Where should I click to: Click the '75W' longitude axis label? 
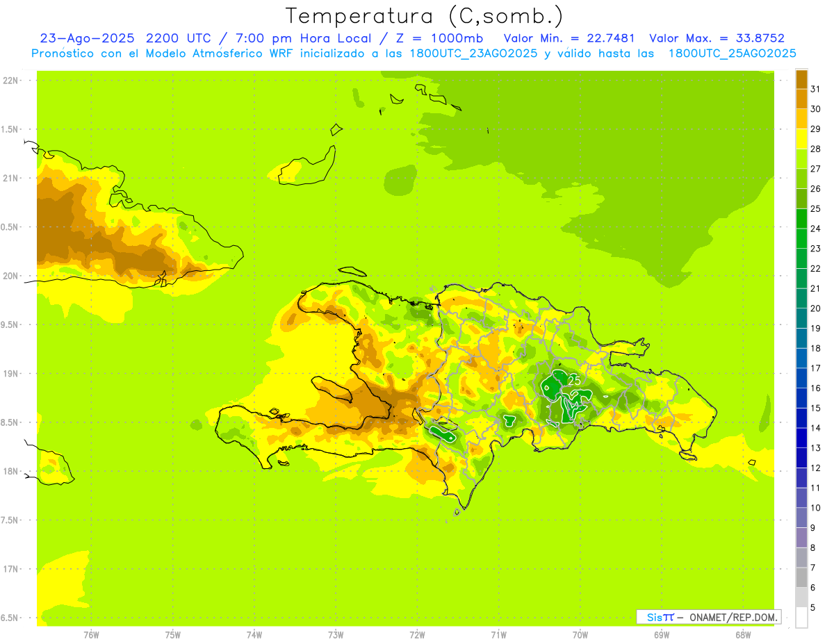(172, 634)
